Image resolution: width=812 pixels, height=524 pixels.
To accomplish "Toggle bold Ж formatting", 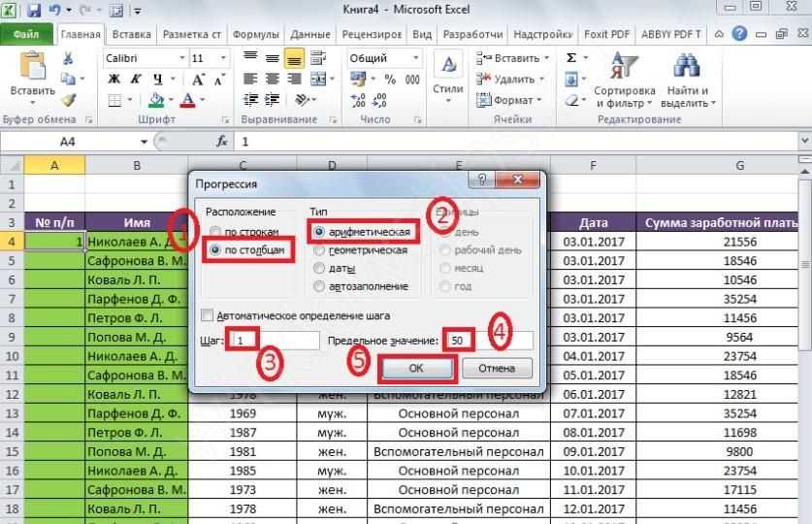I will [113, 80].
